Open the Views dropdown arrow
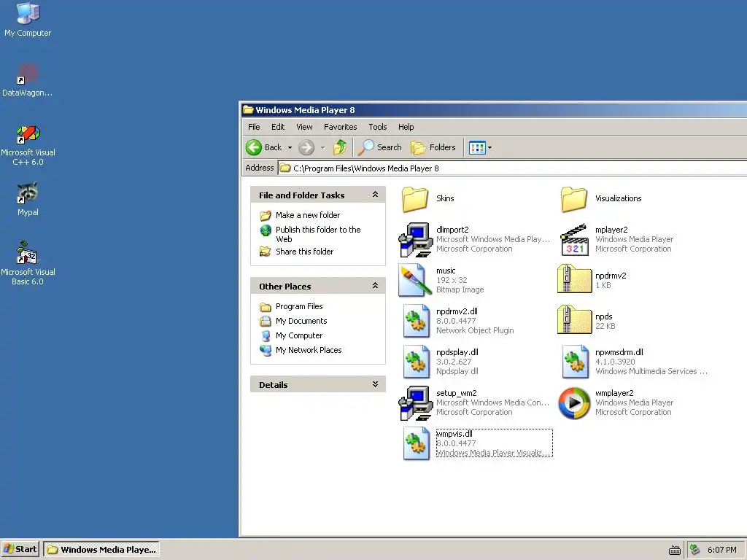Viewport: 747px width, 560px height. tap(489, 147)
